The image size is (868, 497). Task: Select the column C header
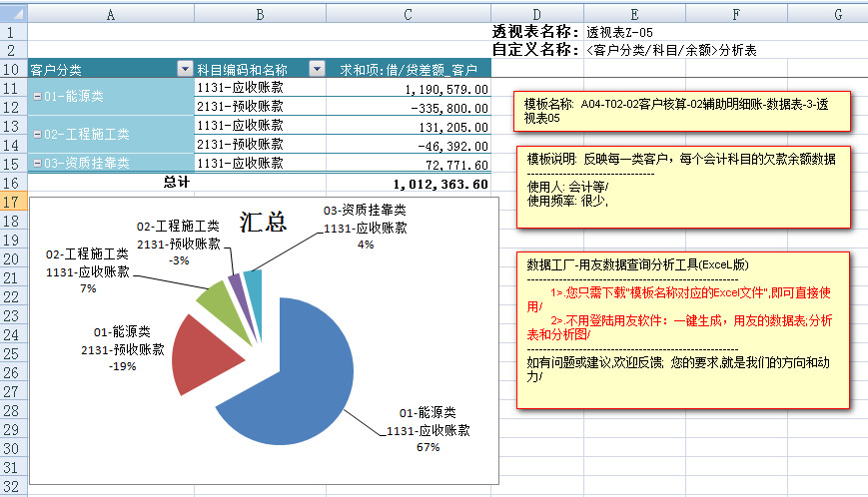pyautogui.click(x=410, y=14)
